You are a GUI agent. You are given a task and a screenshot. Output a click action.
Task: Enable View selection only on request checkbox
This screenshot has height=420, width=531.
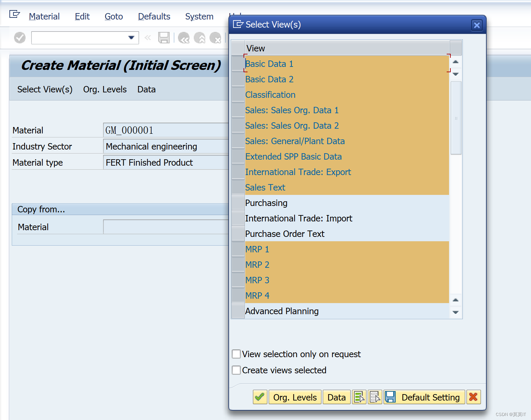click(x=236, y=354)
